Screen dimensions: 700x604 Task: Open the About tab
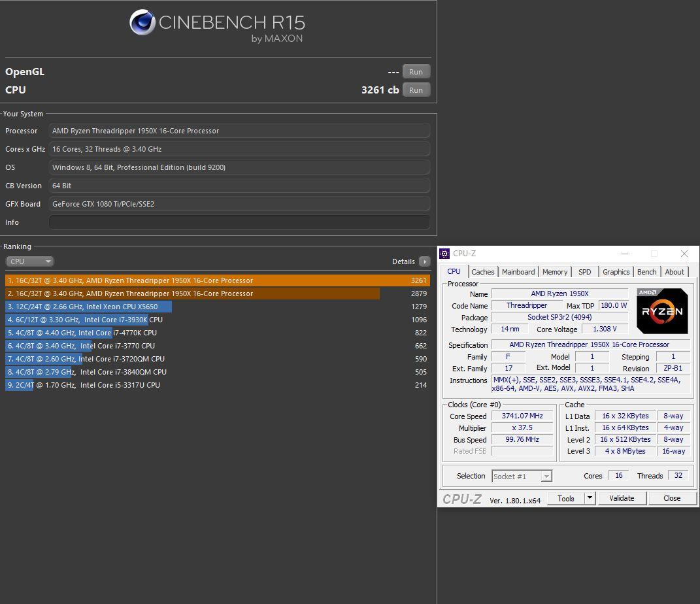point(674,272)
